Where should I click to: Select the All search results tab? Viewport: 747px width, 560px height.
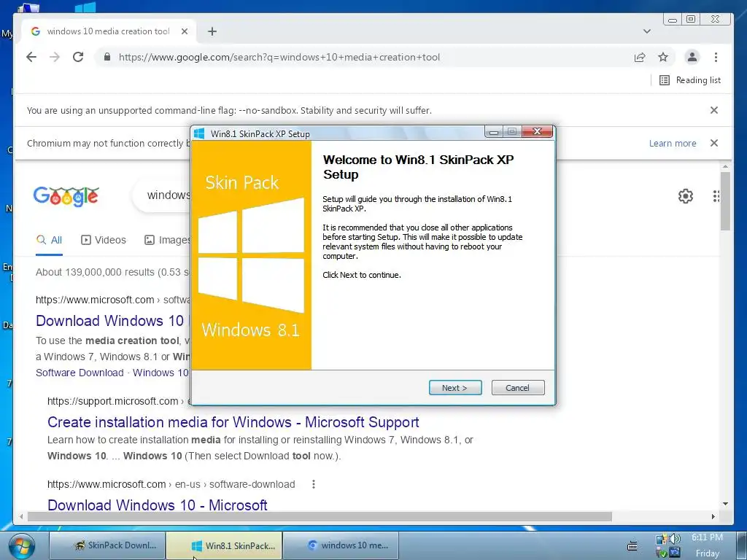pyautogui.click(x=50, y=240)
